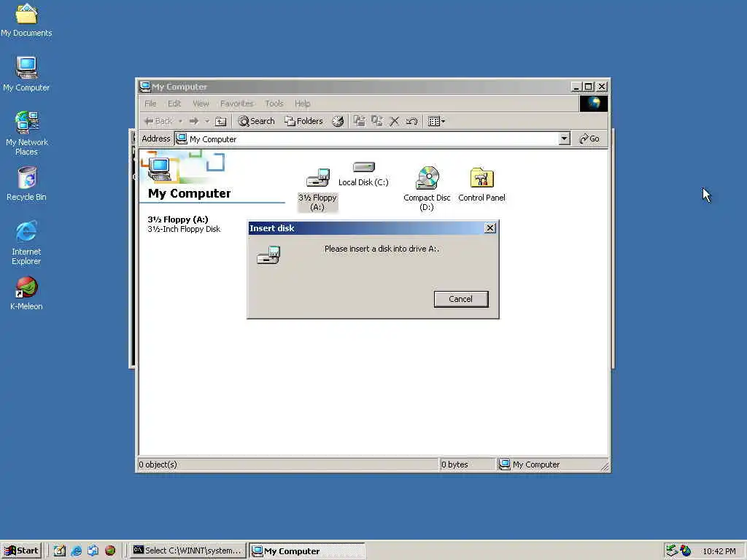Click the Undo toolbar icon
Viewport: 747px width, 560px height.
point(411,122)
